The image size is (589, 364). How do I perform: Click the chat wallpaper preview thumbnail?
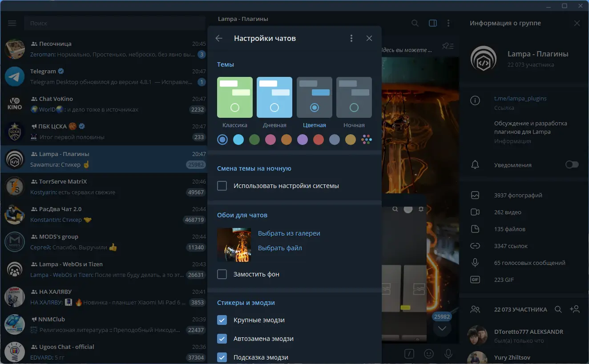coord(234,245)
